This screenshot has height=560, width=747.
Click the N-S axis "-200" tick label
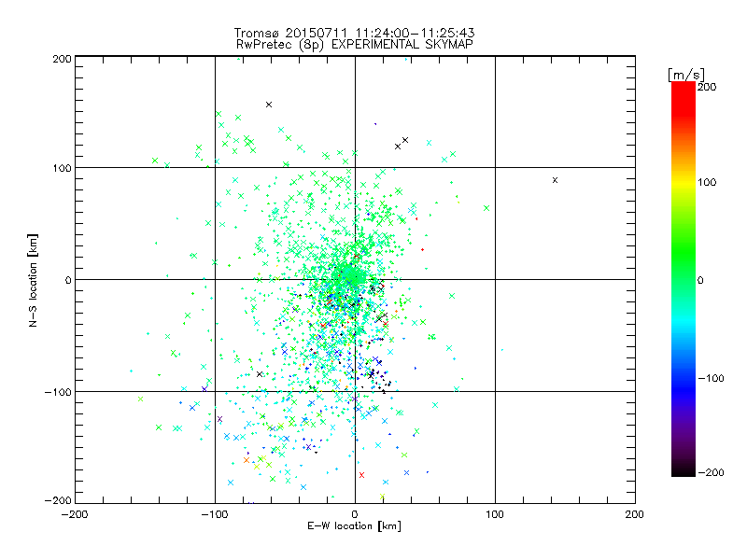(x=58, y=500)
